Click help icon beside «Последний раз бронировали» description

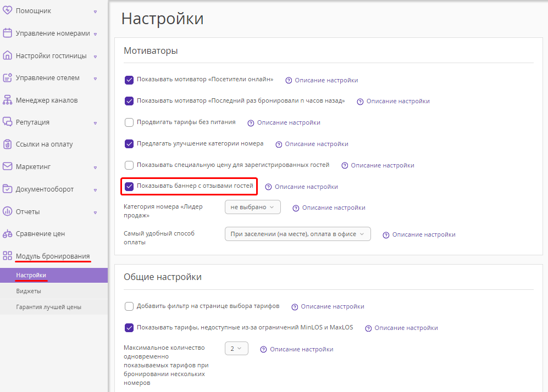click(x=360, y=102)
